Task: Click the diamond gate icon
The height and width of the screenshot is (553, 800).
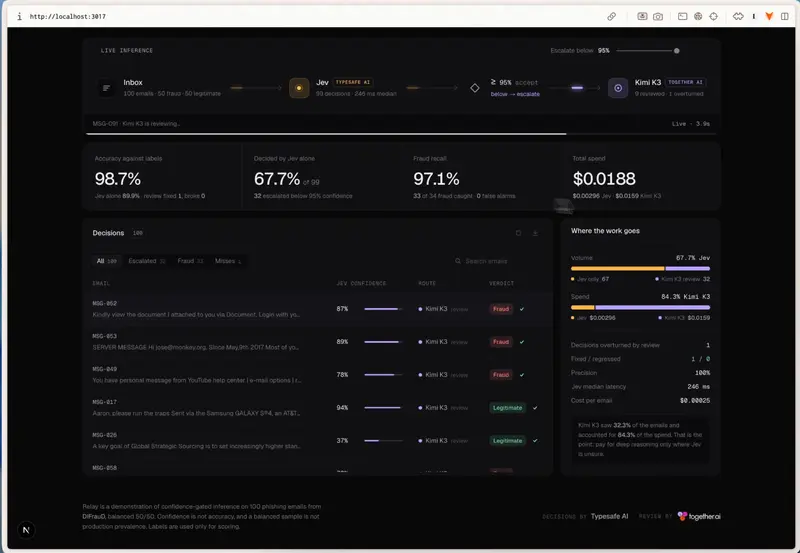Action: (x=474, y=88)
